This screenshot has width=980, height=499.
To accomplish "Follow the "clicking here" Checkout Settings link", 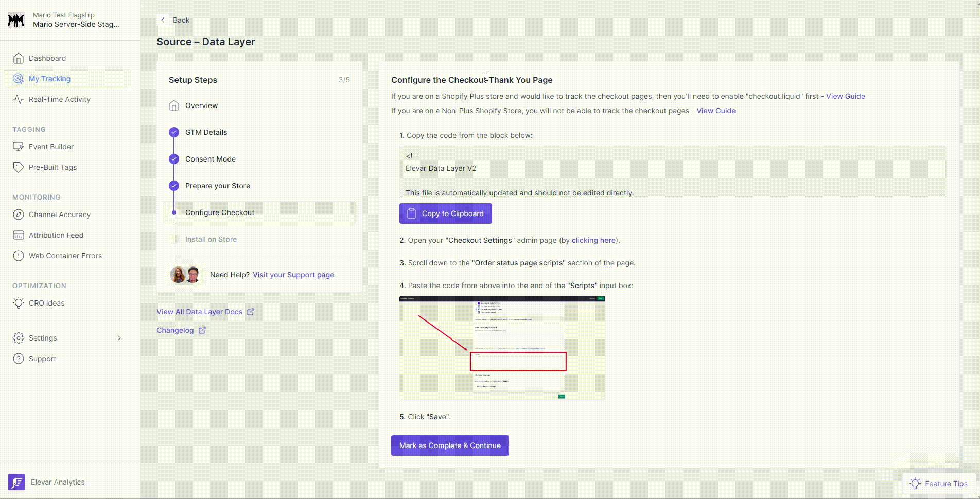I will pos(594,240).
